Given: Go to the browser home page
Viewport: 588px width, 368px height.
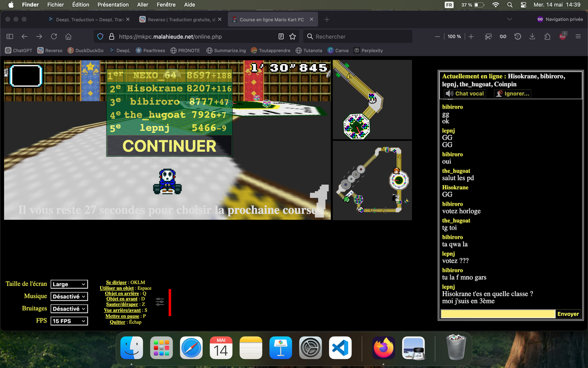Looking at the screenshot, I should 68,36.
